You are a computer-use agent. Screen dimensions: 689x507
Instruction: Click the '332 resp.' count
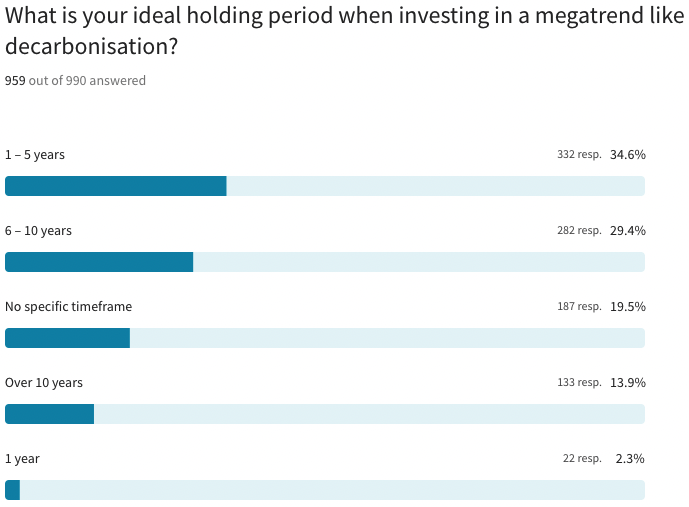579,155
